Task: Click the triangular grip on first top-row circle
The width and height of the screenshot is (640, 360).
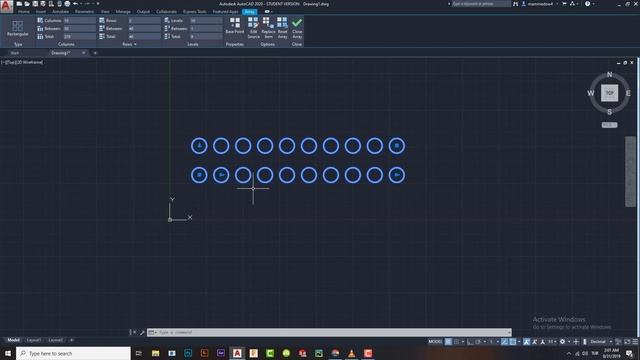Action: (199, 145)
